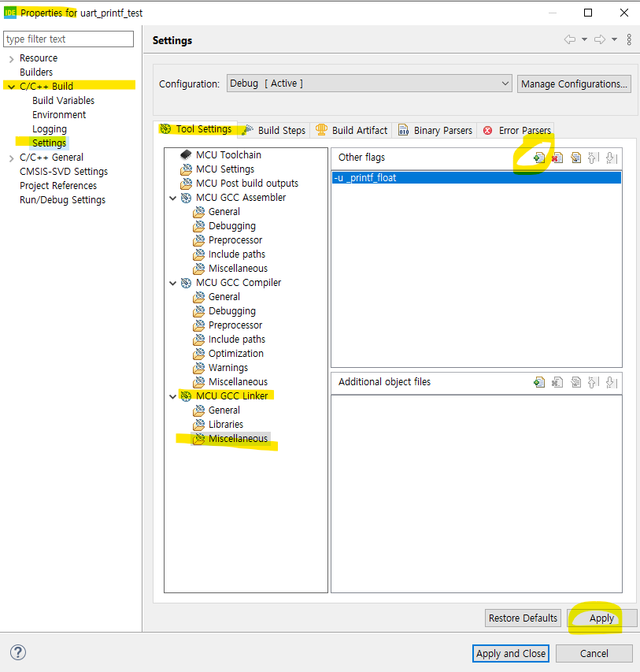Screen dimensions: 640x672
Task: Focus the type filter text field
Action: [68, 39]
